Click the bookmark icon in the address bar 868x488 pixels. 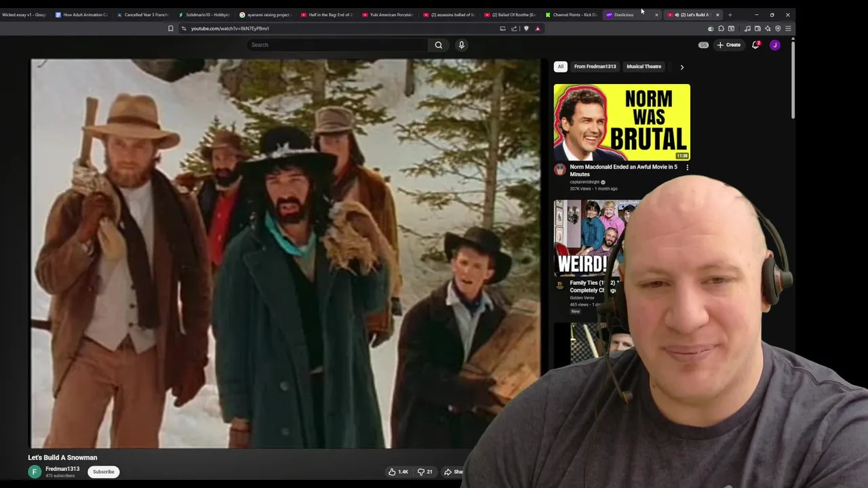click(x=171, y=28)
